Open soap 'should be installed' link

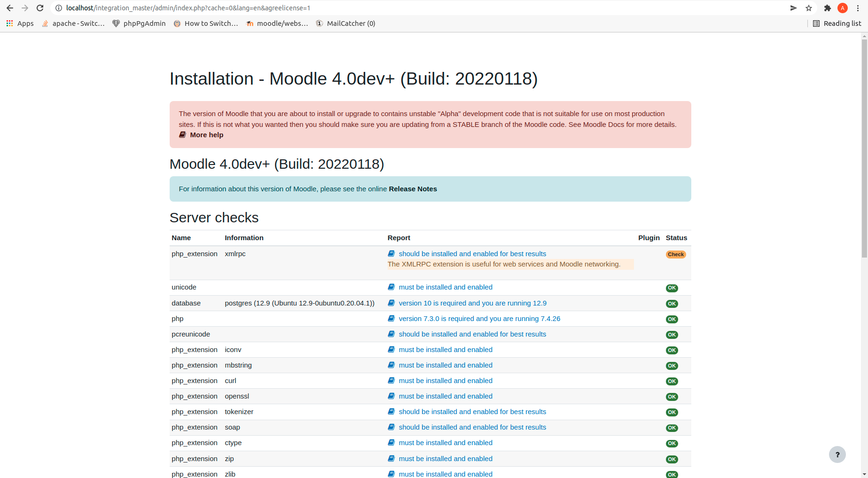pos(472,427)
